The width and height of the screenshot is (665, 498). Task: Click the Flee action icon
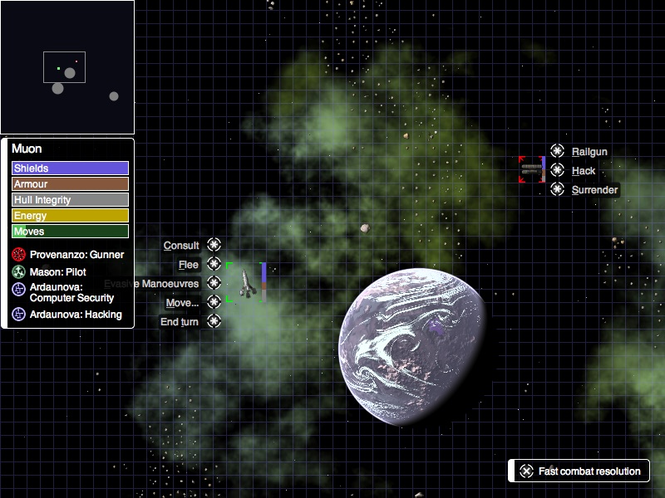click(214, 264)
